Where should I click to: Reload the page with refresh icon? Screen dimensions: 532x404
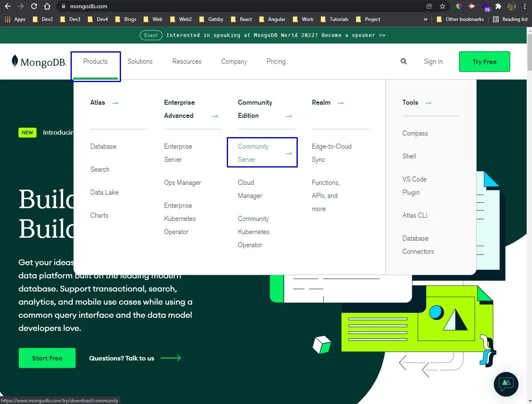tap(34, 6)
